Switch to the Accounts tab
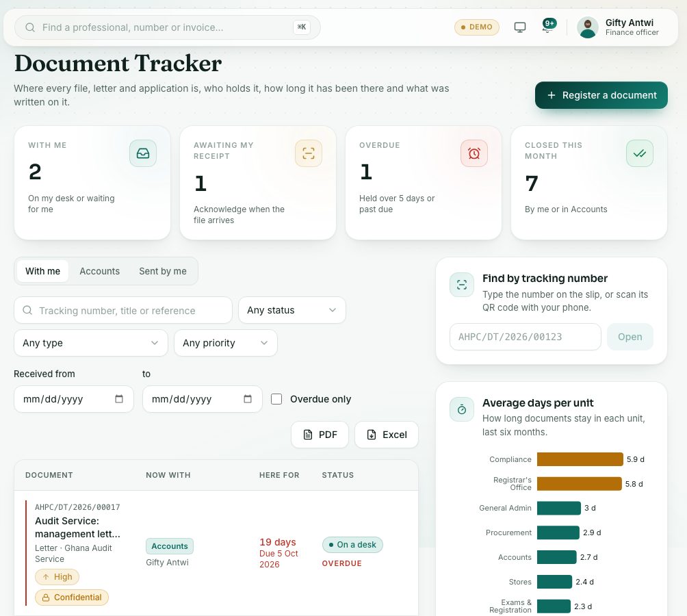The height and width of the screenshot is (616, 687). [x=99, y=271]
